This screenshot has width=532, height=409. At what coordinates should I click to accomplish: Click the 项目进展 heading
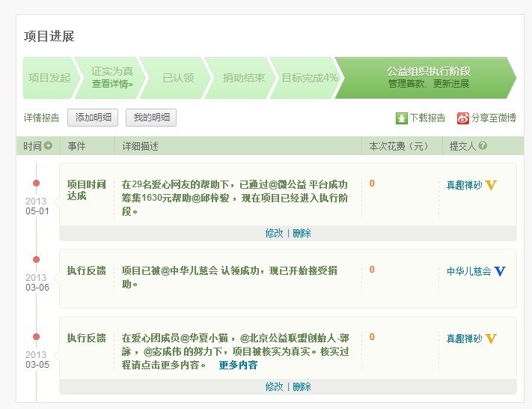(49, 37)
